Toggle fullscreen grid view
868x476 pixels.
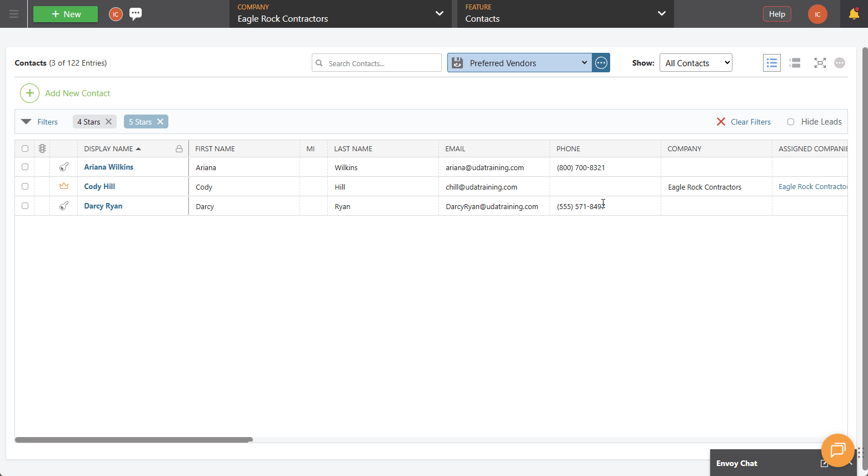[820, 63]
